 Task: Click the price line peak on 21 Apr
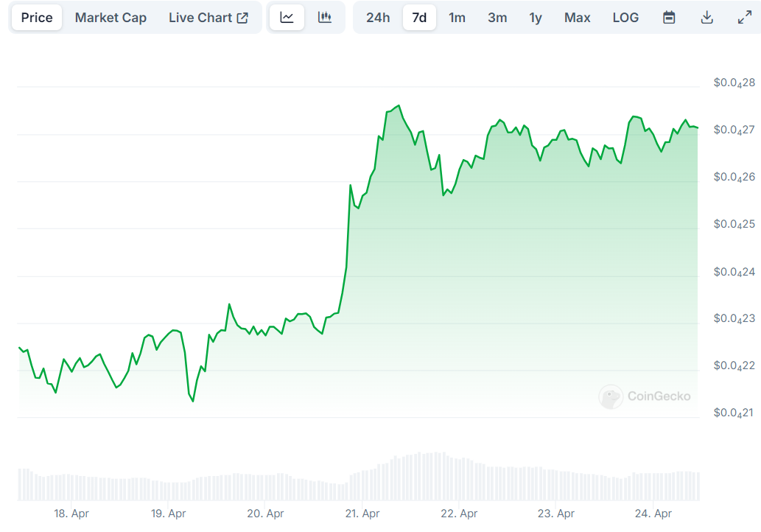pos(399,105)
